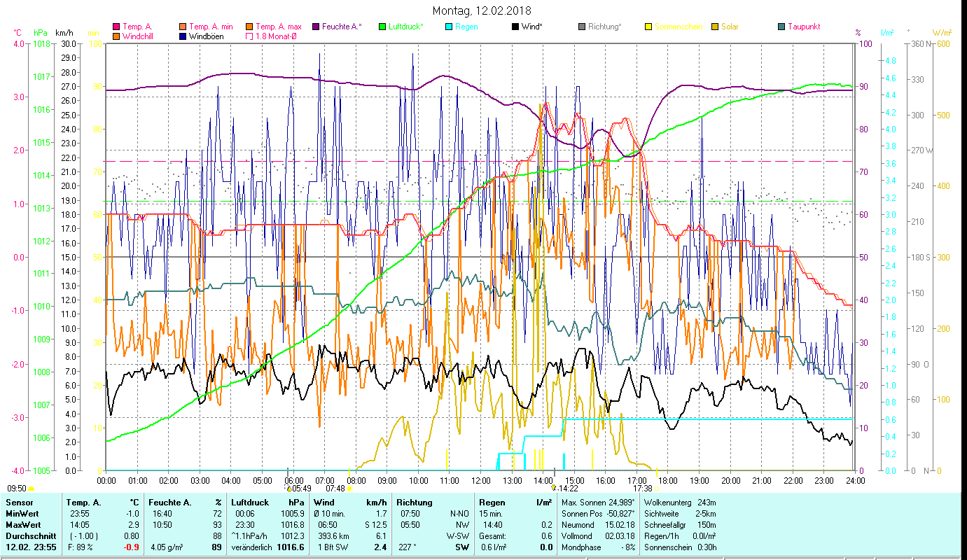
Task: Click the 'W/m²' axis unit label
Action: [942, 33]
